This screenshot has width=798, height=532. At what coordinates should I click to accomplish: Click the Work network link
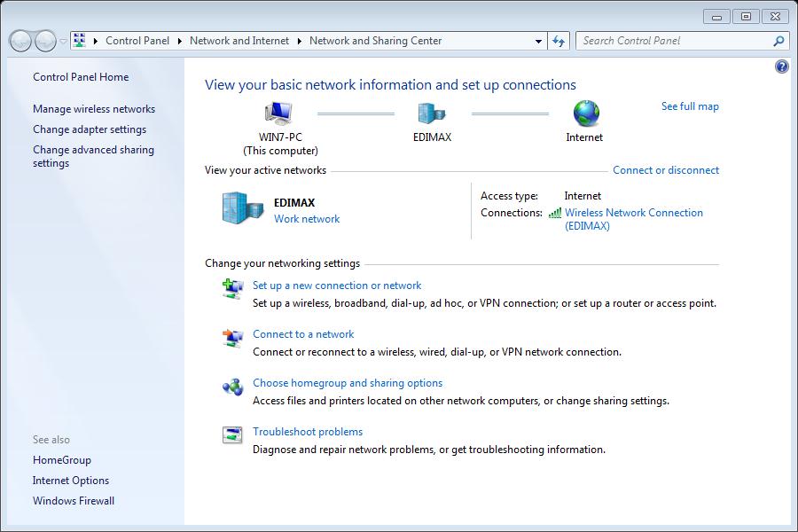[307, 219]
